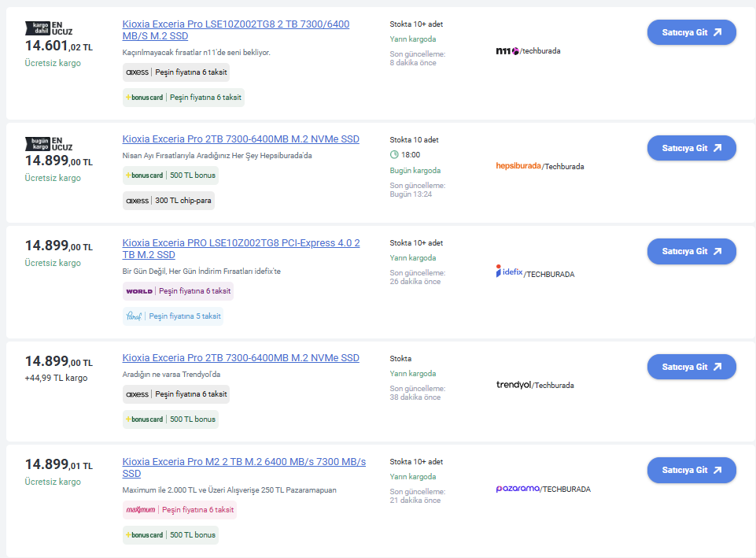756x558 pixels.
Task: Click Ücretsiz kargo under the 14.601,02 price
Action: (x=53, y=63)
